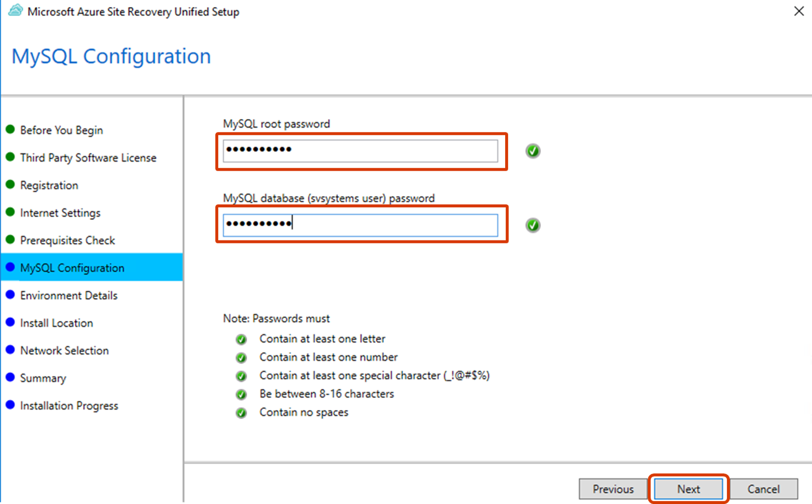Jump to the Environment Details step

[69, 296]
